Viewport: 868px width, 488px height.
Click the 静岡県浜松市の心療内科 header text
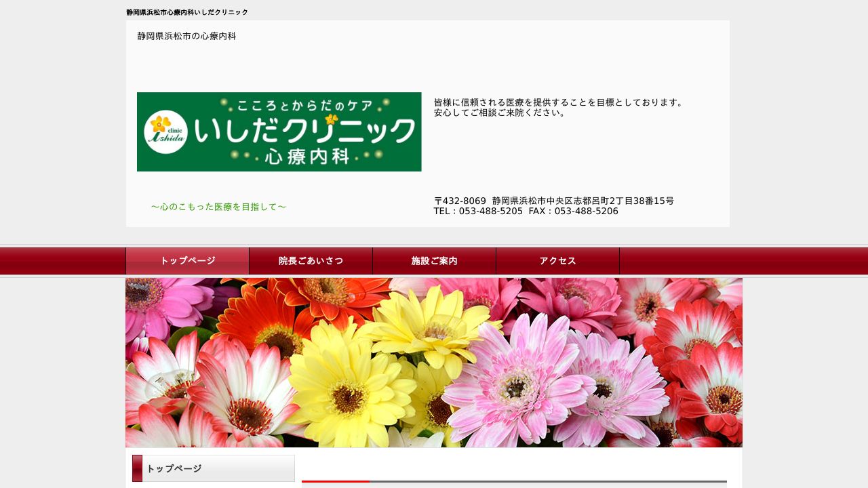186,36
